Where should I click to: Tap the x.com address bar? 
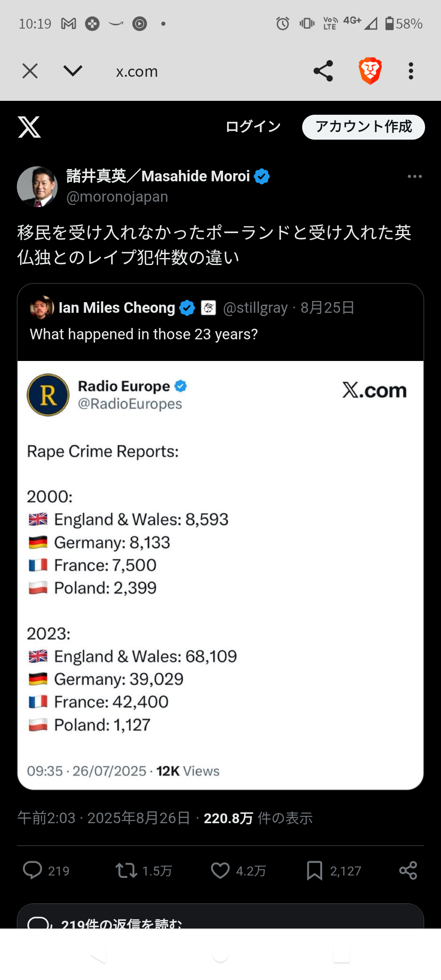(x=137, y=72)
